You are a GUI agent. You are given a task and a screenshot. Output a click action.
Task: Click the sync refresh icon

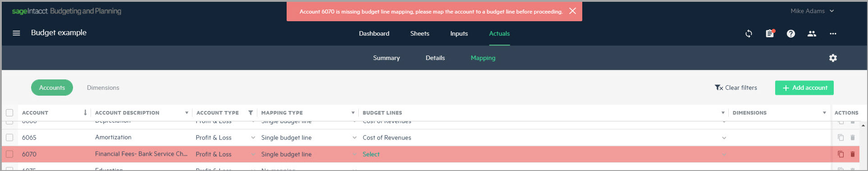[749, 33]
